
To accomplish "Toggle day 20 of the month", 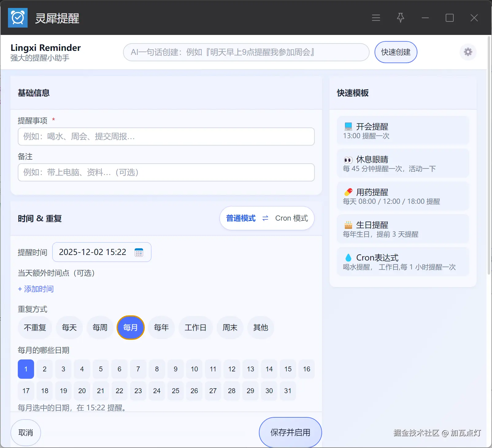I will click(82, 391).
